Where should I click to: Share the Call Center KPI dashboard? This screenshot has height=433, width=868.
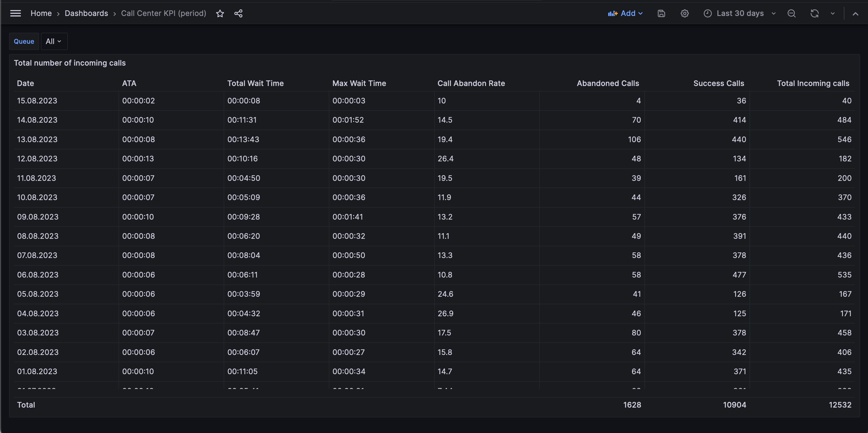(x=238, y=14)
